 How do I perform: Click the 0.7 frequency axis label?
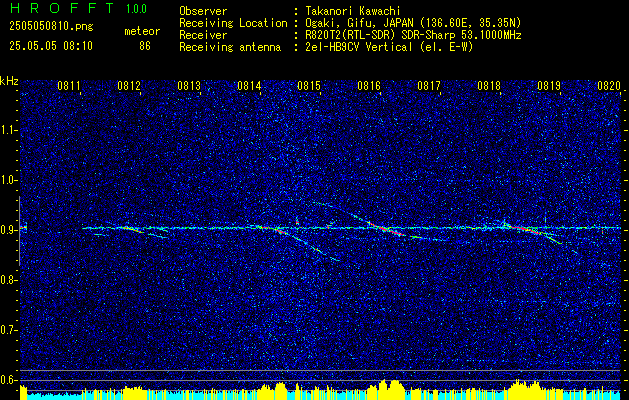click(8, 330)
